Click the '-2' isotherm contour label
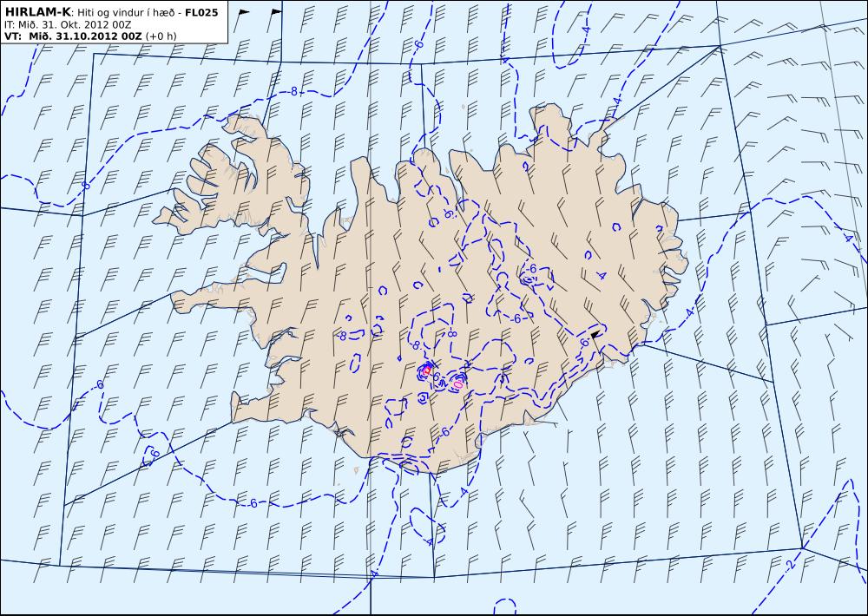868x616 pixels. tap(790, 565)
